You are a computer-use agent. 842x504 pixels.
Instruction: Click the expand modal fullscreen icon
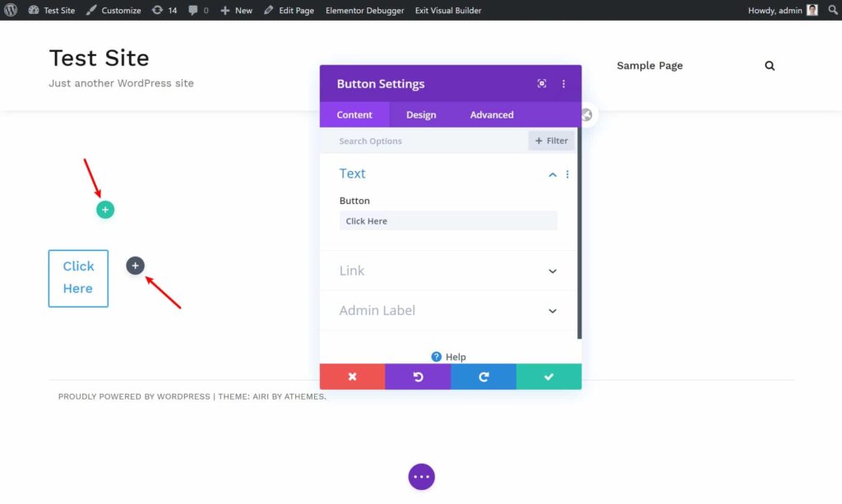pyautogui.click(x=542, y=84)
